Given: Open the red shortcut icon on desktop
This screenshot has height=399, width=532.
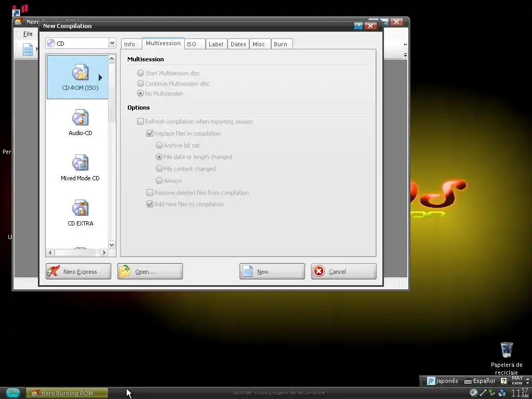Looking at the screenshot, I should (20, 10).
